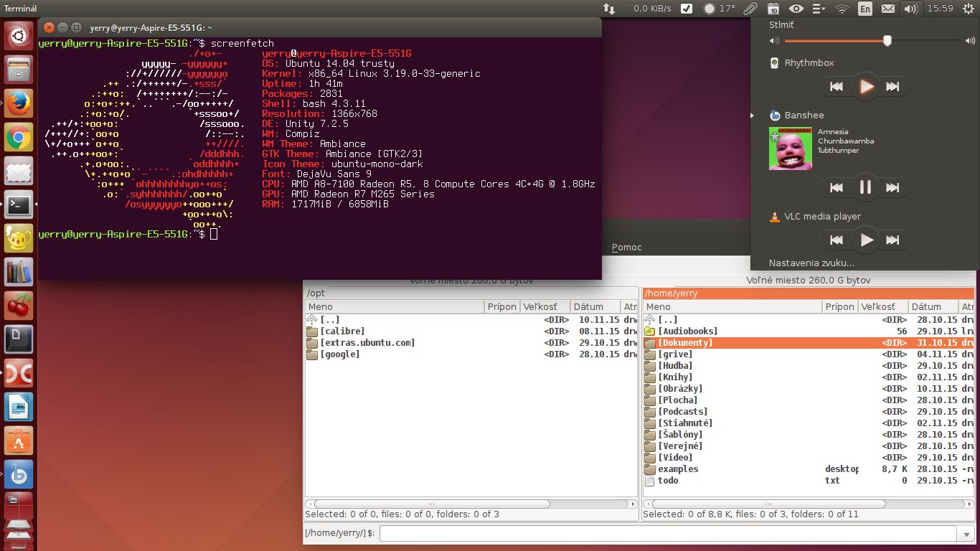Click the /opt path bar in left panel

click(471, 293)
